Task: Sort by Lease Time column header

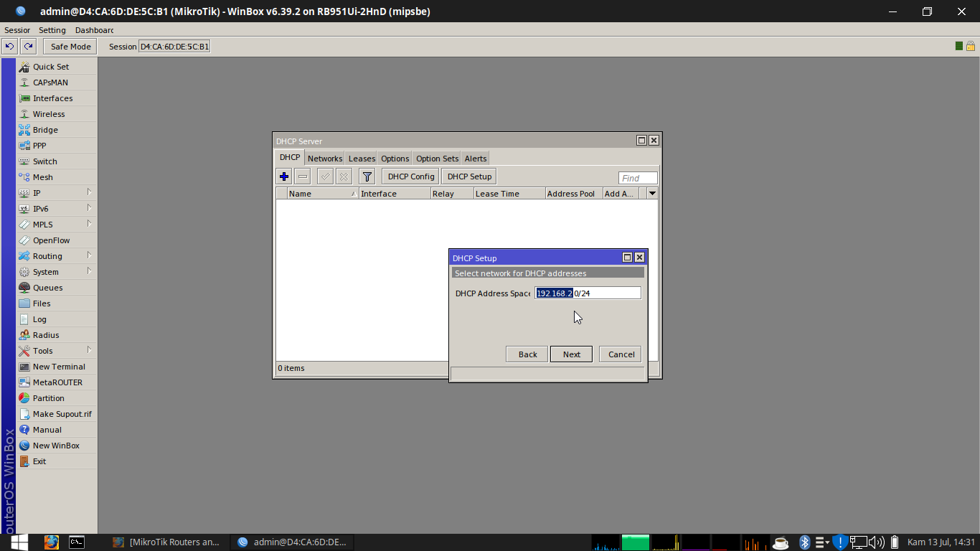Action: (509, 194)
